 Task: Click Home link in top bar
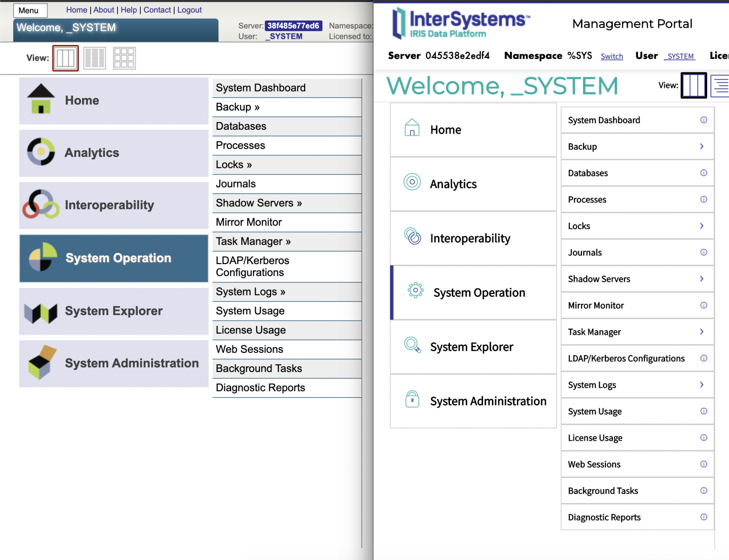77,10
